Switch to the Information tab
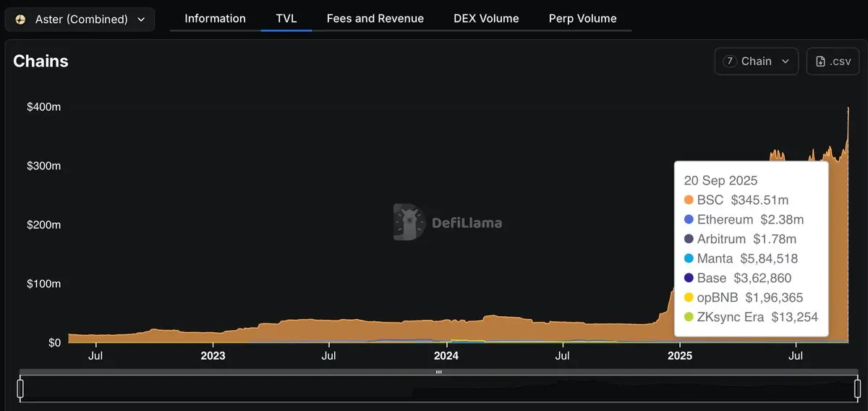The height and width of the screenshot is (411, 868). (x=215, y=19)
